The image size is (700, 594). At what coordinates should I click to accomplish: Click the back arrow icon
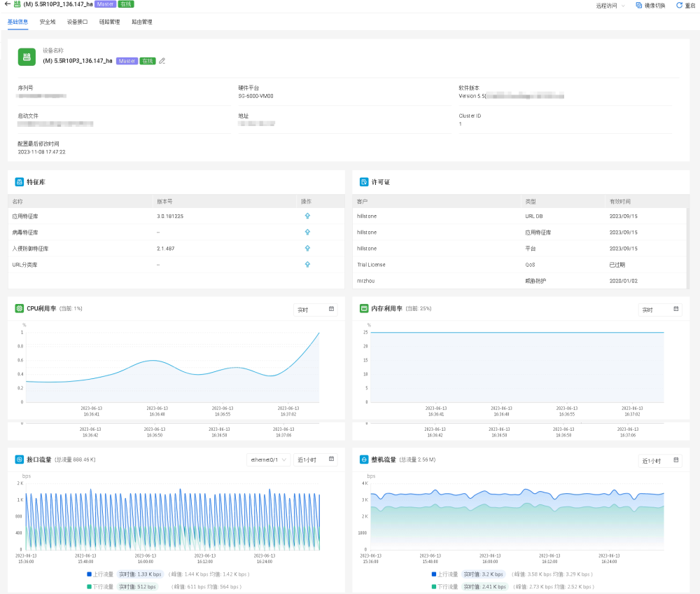click(x=7, y=5)
